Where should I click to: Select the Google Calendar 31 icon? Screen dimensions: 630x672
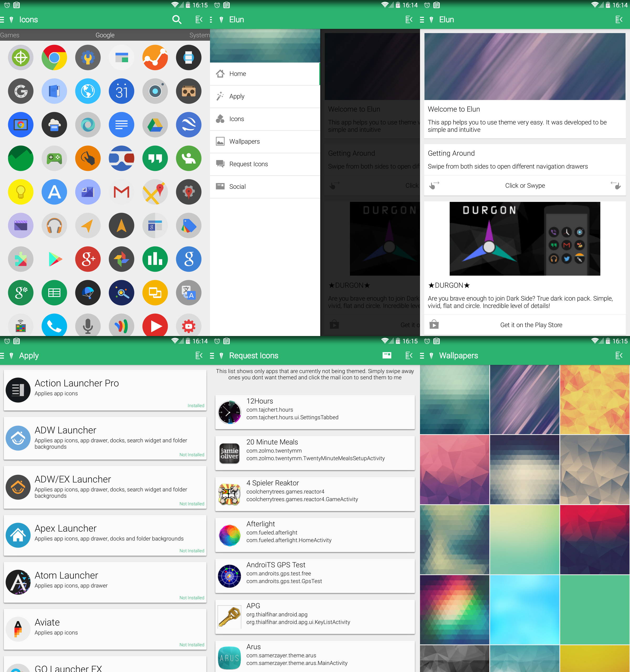click(121, 91)
